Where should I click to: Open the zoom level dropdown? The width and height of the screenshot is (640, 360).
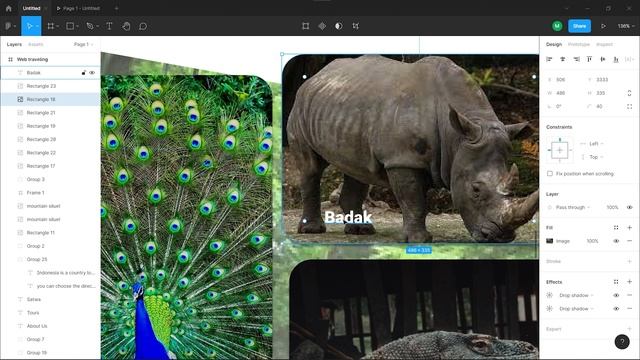tap(626, 26)
